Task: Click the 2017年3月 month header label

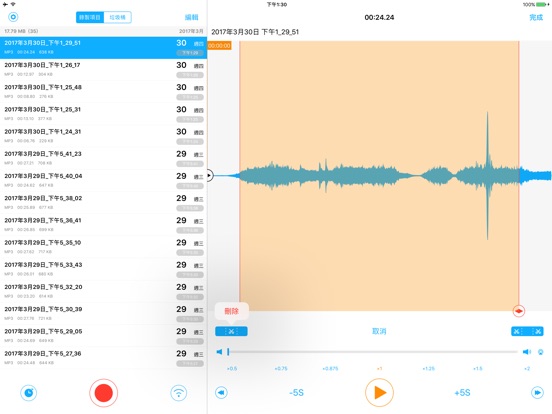Action: (191, 31)
